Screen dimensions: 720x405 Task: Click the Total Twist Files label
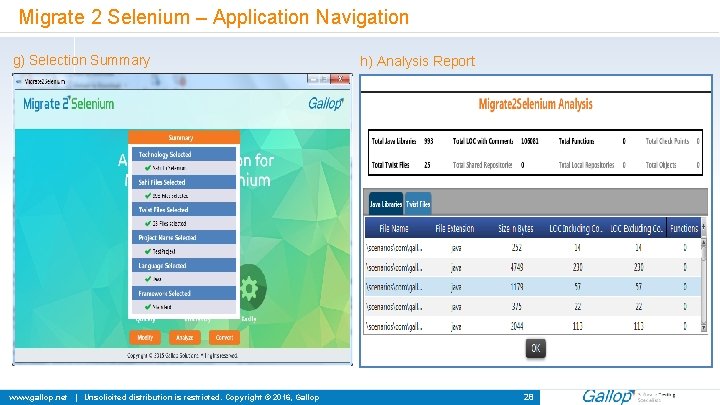click(x=390, y=165)
